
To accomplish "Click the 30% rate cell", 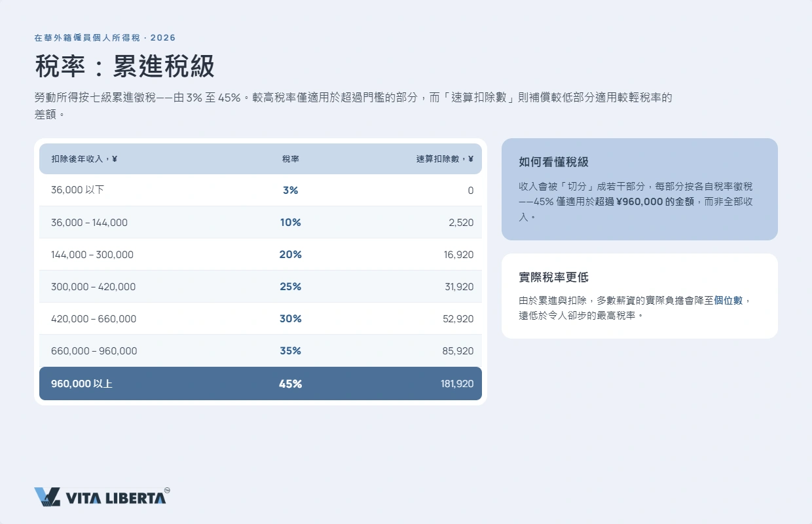I will 291,319.
